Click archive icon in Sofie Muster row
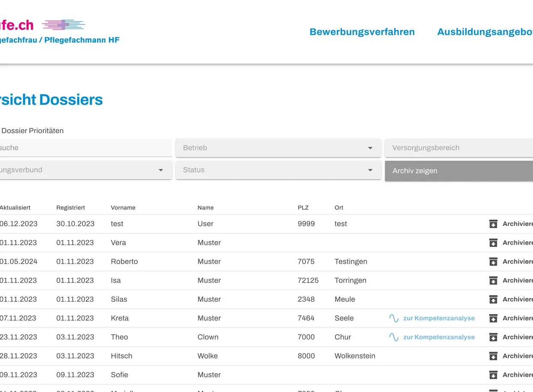This screenshot has width=533, height=392. [x=493, y=374]
